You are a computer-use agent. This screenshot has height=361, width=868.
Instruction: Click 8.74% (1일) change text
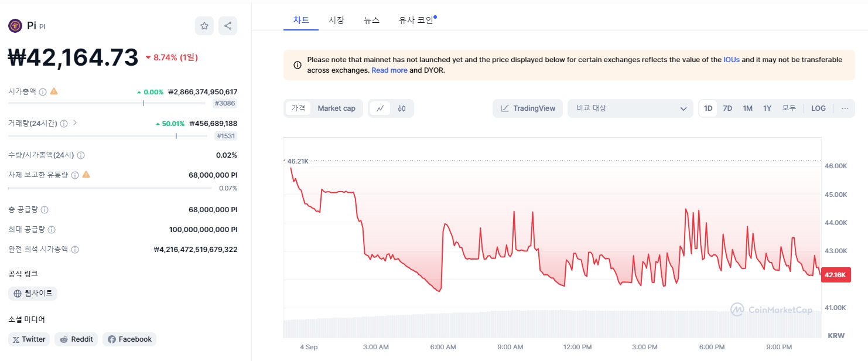click(x=176, y=57)
